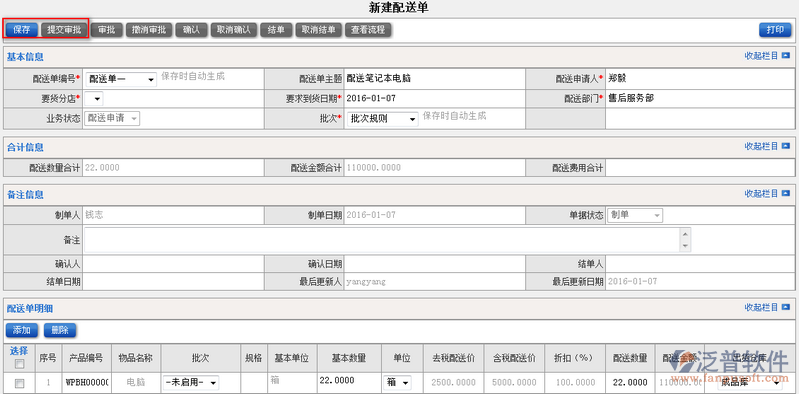
Task: Open the 配送单编号 dropdown
Action: click(121, 80)
